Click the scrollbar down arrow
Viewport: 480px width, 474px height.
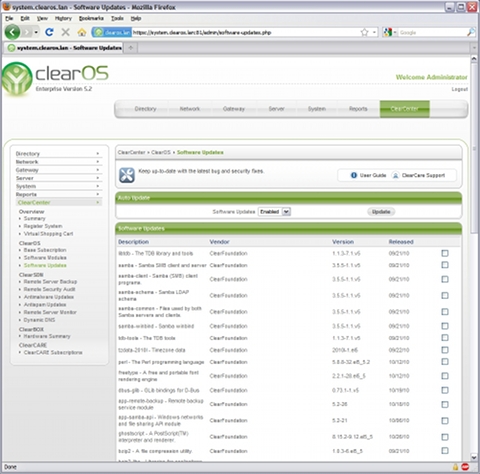pos(474,457)
